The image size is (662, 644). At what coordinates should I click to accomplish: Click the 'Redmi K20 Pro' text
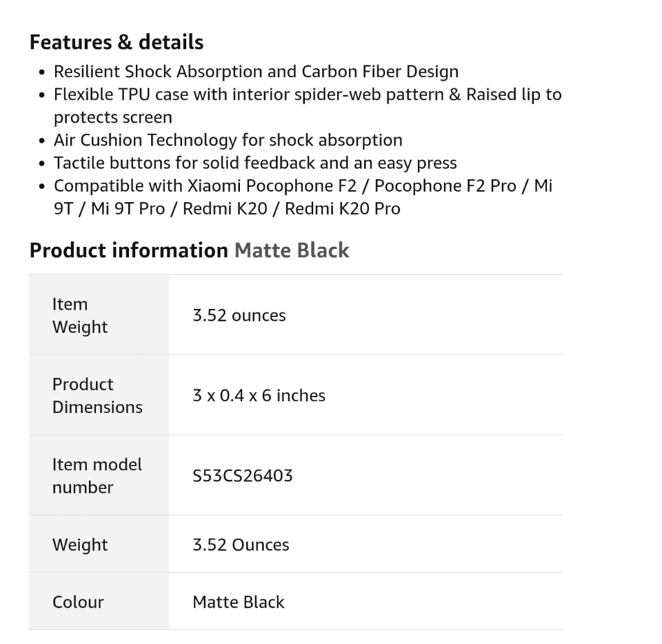point(342,209)
